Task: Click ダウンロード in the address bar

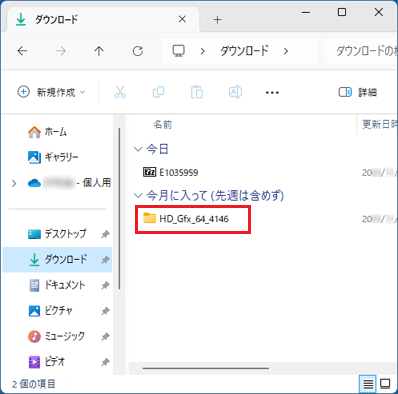Action: click(244, 51)
